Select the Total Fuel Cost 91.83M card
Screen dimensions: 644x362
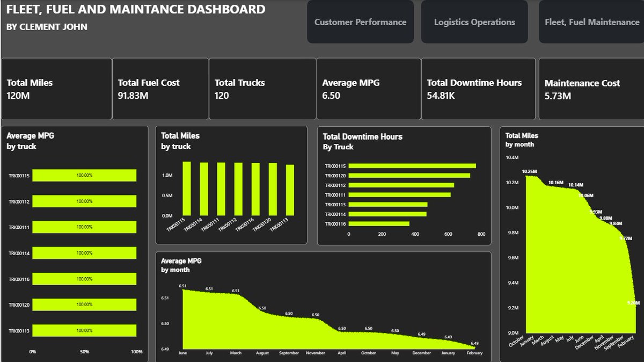(x=160, y=89)
